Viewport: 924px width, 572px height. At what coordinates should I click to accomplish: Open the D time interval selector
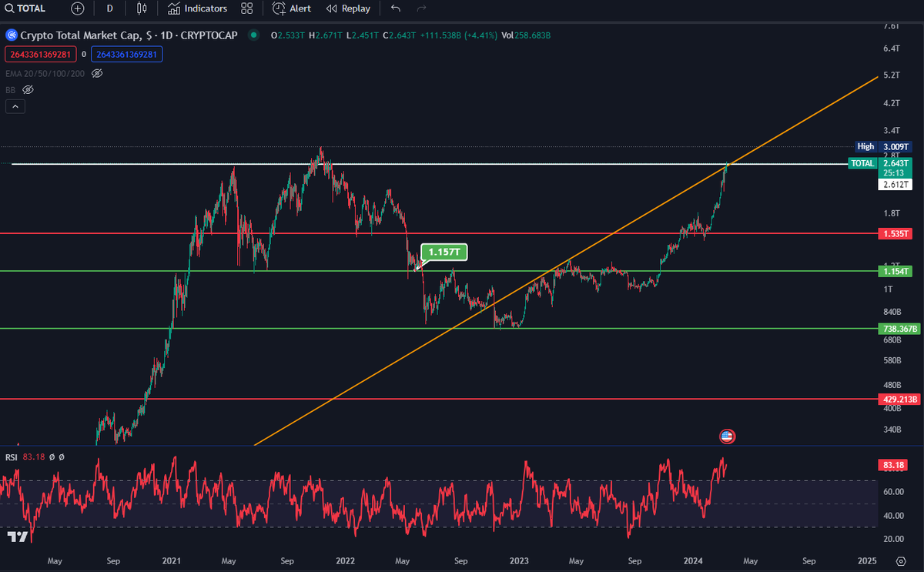110,8
